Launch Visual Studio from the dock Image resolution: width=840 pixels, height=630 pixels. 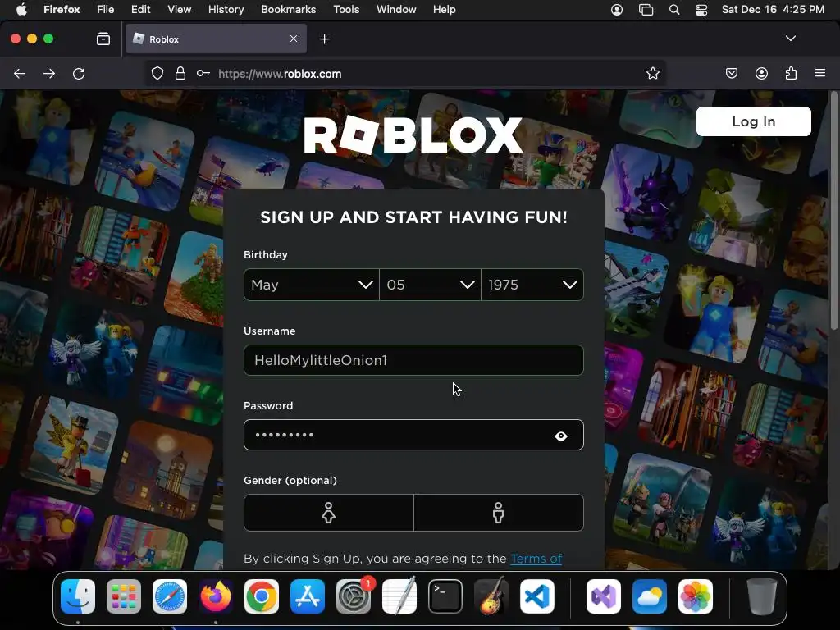point(604,596)
